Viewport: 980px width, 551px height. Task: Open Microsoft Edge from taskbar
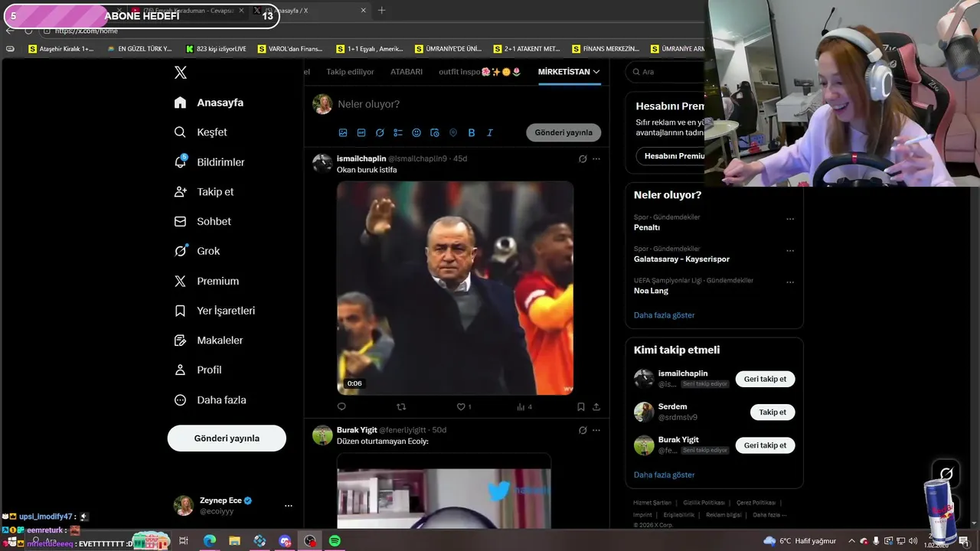click(x=209, y=541)
